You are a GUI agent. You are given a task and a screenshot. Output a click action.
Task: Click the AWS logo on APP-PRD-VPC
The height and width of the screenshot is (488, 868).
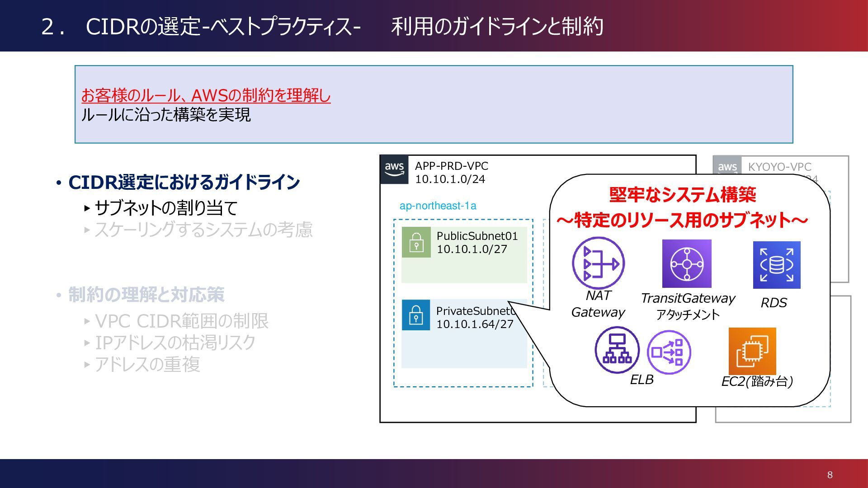pyautogui.click(x=394, y=169)
